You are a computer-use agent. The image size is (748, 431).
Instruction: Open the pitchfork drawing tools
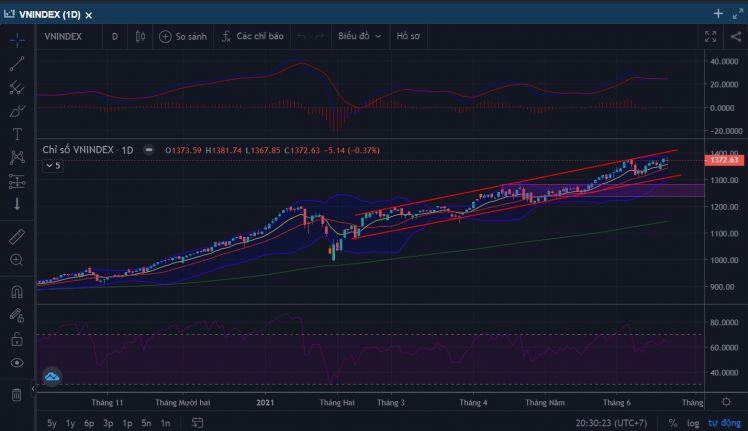coord(17,87)
